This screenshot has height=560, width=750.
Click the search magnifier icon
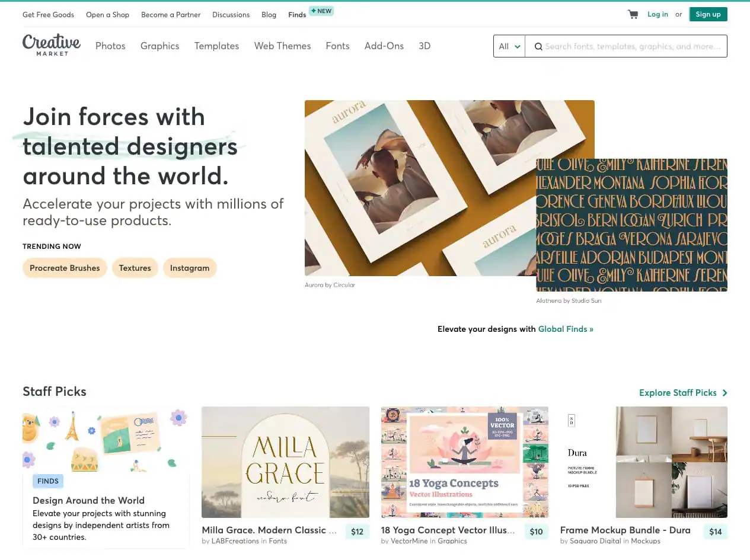pyautogui.click(x=538, y=46)
